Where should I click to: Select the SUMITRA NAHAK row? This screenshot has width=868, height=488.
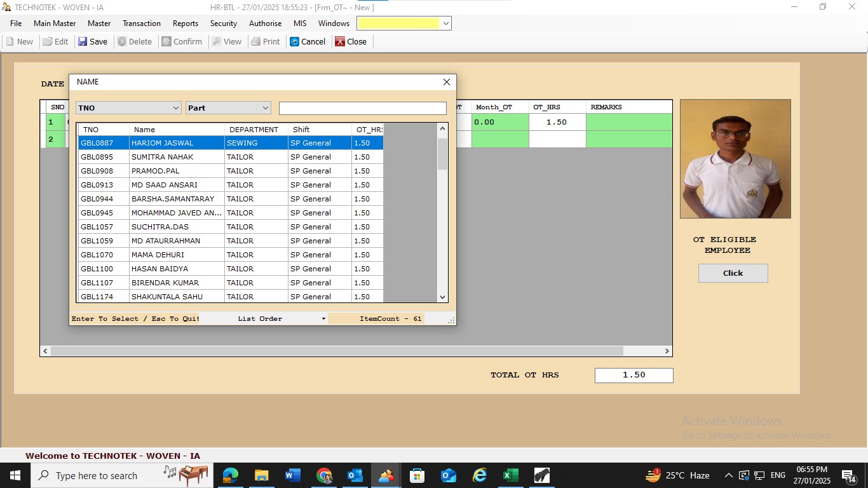click(162, 157)
